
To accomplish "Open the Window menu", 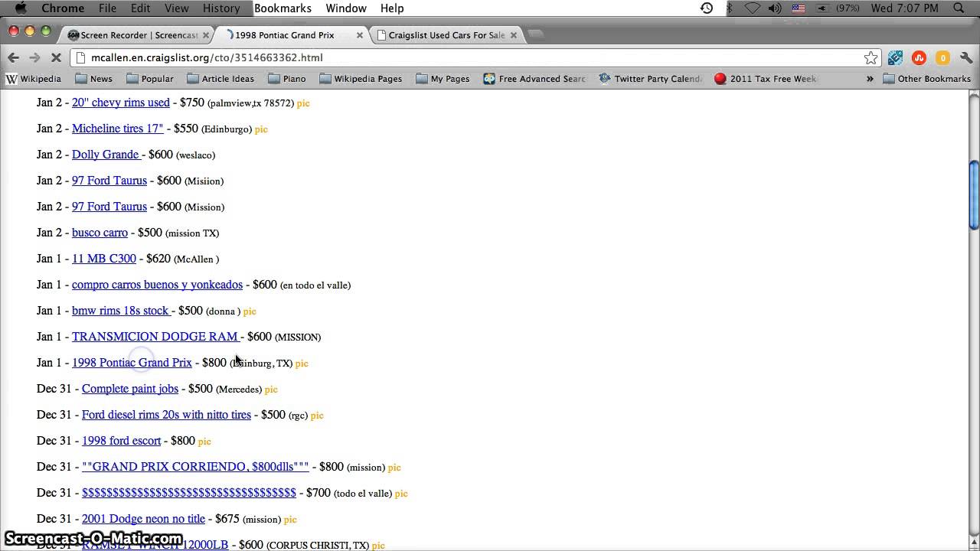I will pos(346,8).
